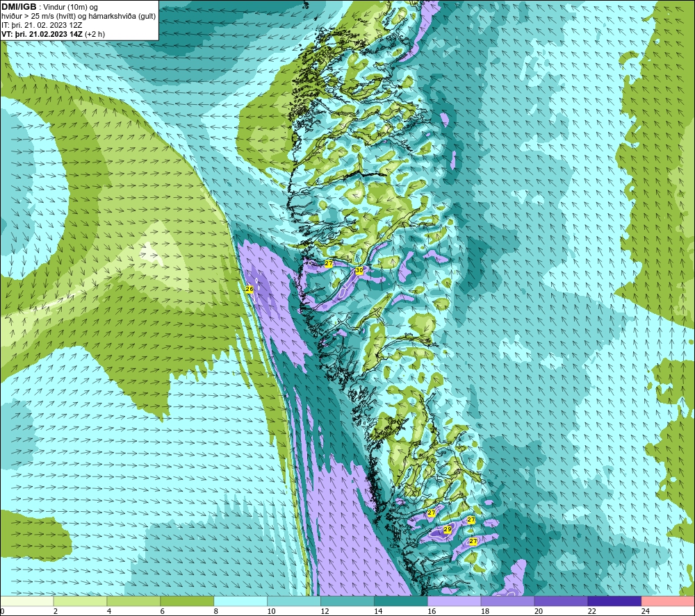
Task: Select the pink above-24 m/s legend swatch
Action: [x=668, y=601]
